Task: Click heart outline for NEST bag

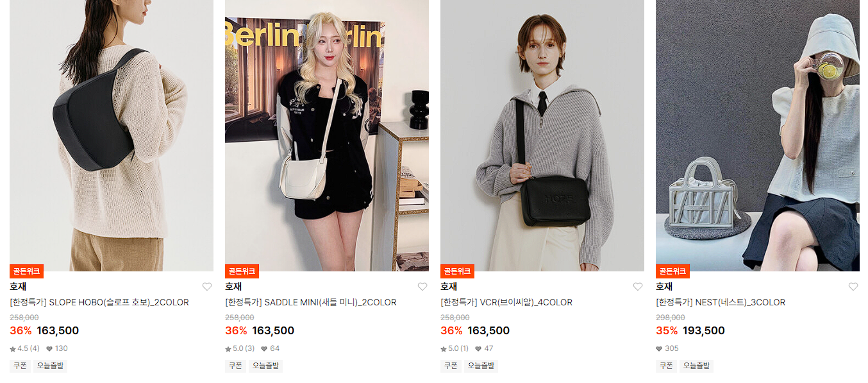Action: (853, 287)
